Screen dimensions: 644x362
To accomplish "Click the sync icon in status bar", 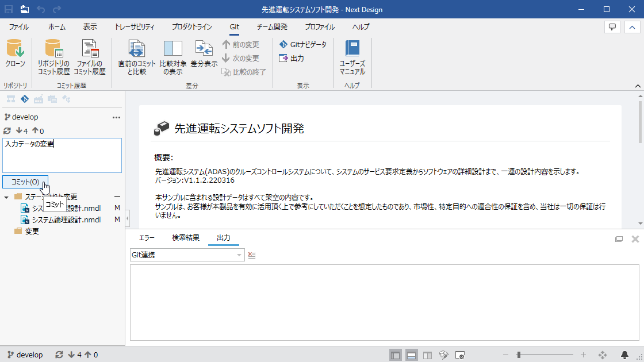I will pyautogui.click(x=59, y=355).
